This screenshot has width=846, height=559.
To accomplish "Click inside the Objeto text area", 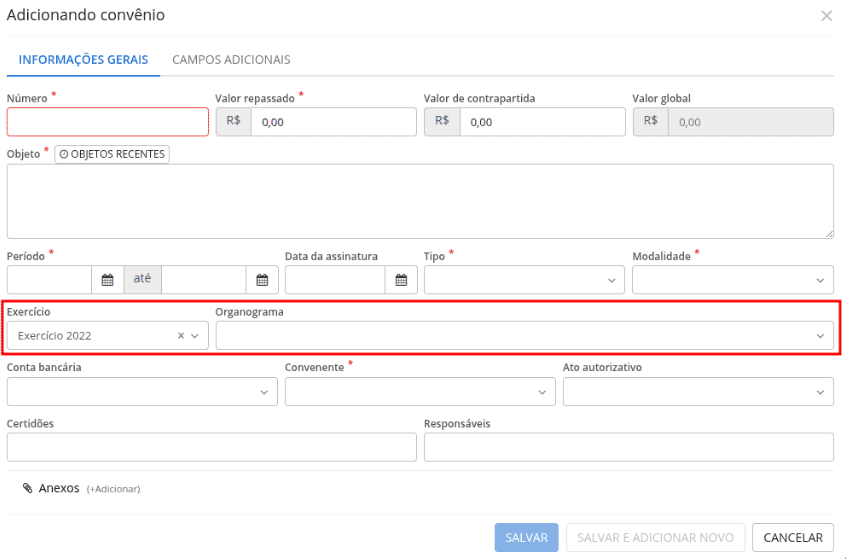I will pyautogui.click(x=420, y=201).
